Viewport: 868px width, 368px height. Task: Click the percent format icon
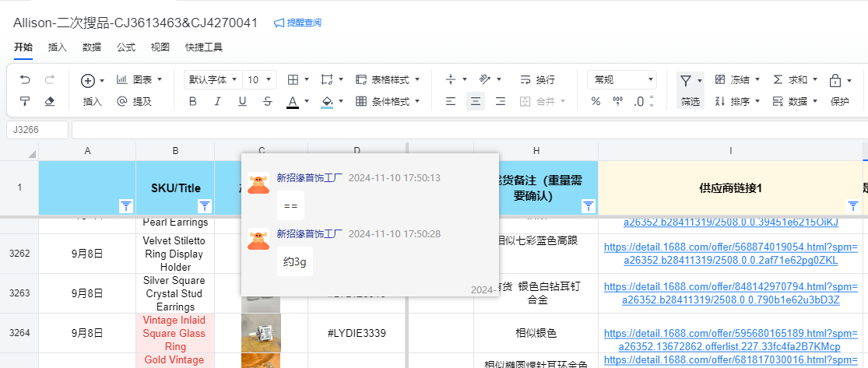tap(596, 101)
